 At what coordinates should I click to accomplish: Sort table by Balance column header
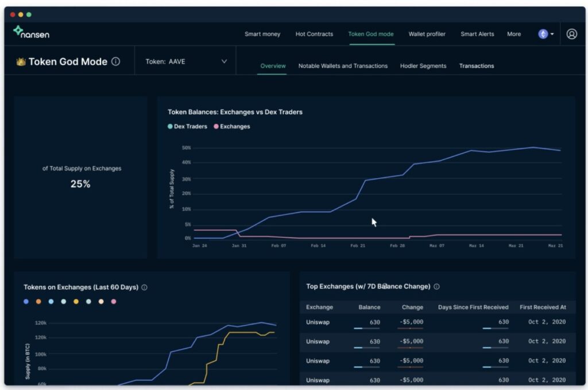[x=369, y=307]
